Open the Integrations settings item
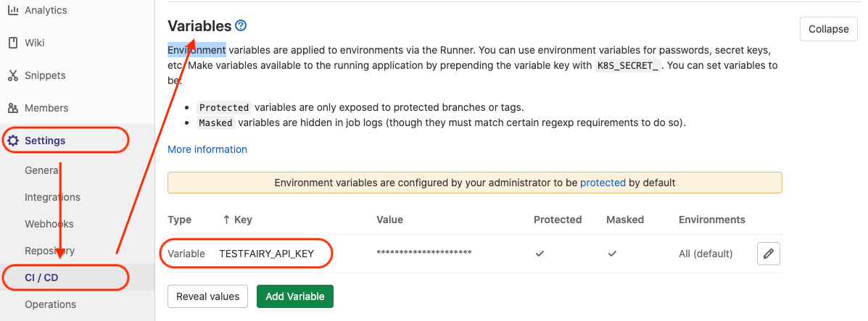868x321 pixels. click(x=52, y=197)
